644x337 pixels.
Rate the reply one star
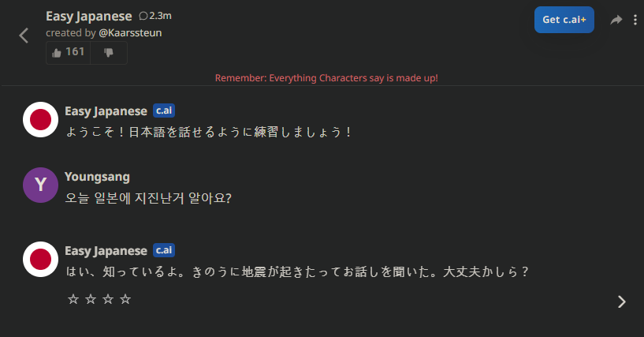tap(73, 299)
